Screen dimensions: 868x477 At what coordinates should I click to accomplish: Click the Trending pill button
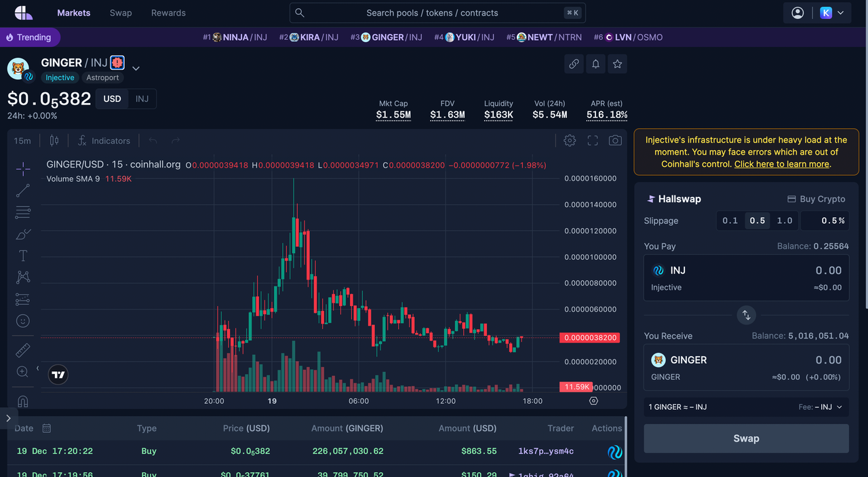coord(29,37)
